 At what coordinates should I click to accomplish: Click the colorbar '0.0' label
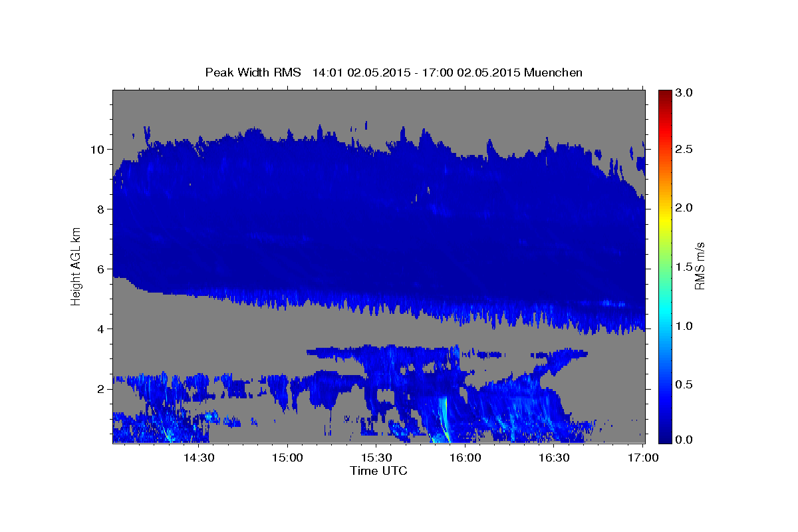pyautogui.click(x=684, y=440)
